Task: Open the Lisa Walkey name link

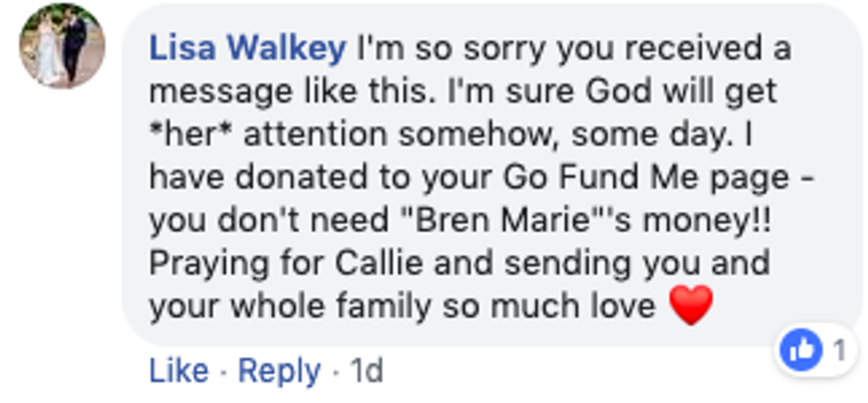Action: click(247, 49)
